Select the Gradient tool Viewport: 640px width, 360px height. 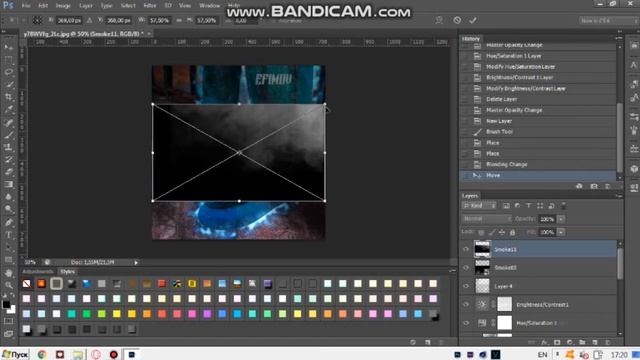[9, 184]
